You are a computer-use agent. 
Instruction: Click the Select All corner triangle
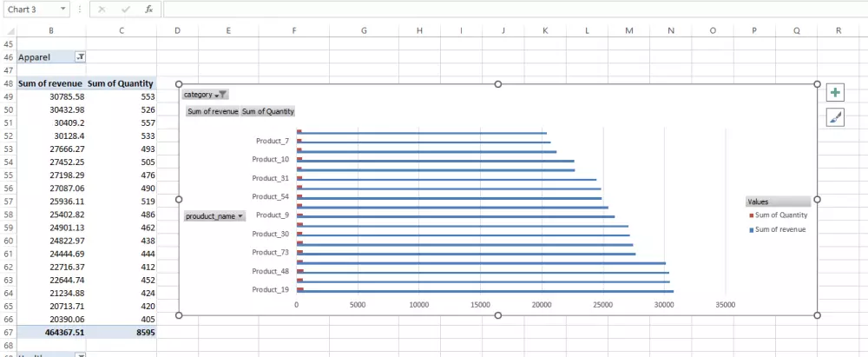(x=11, y=31)
